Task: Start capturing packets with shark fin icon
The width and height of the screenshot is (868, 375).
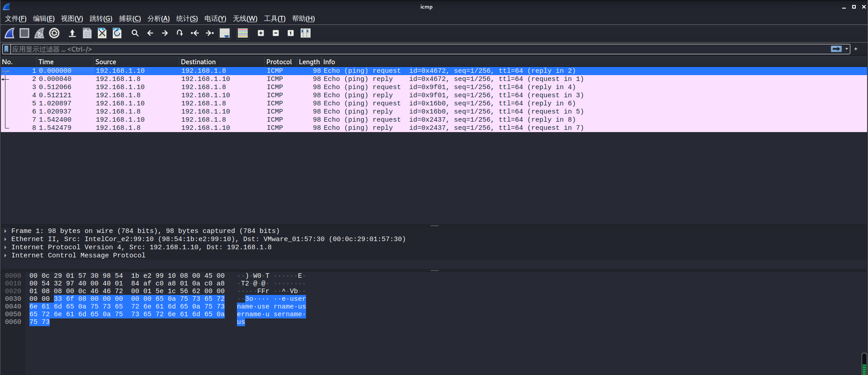Action: coord(9,33)
